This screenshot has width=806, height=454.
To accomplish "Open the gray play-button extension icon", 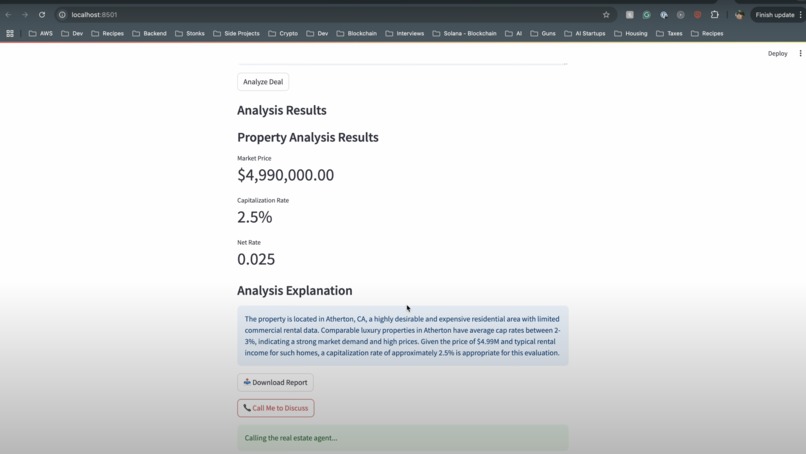I will click(681, 15).
